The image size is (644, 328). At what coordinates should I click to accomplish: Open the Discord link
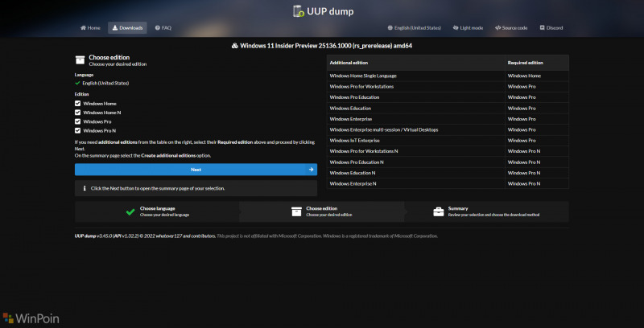[x=551, y=28]
